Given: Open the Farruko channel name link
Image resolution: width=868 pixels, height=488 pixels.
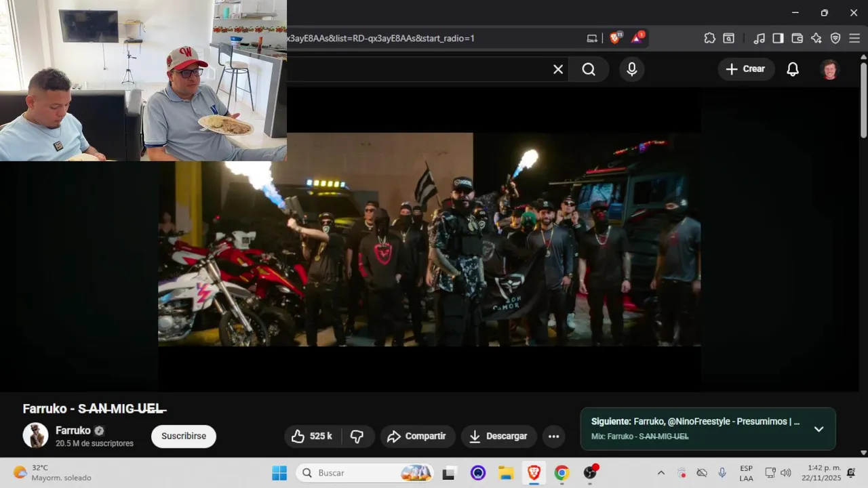Looking at the screenshot, I should 73,430.
